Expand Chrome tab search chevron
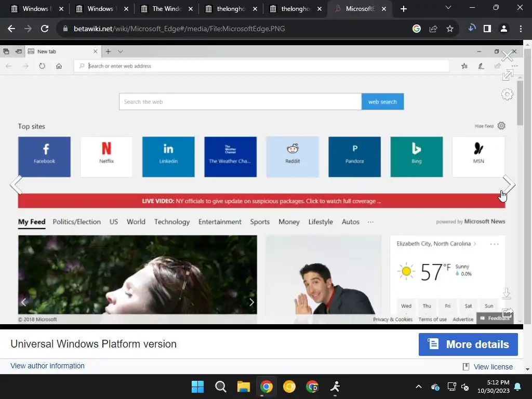This screenshot has width=532, height=399. [448, 7]
